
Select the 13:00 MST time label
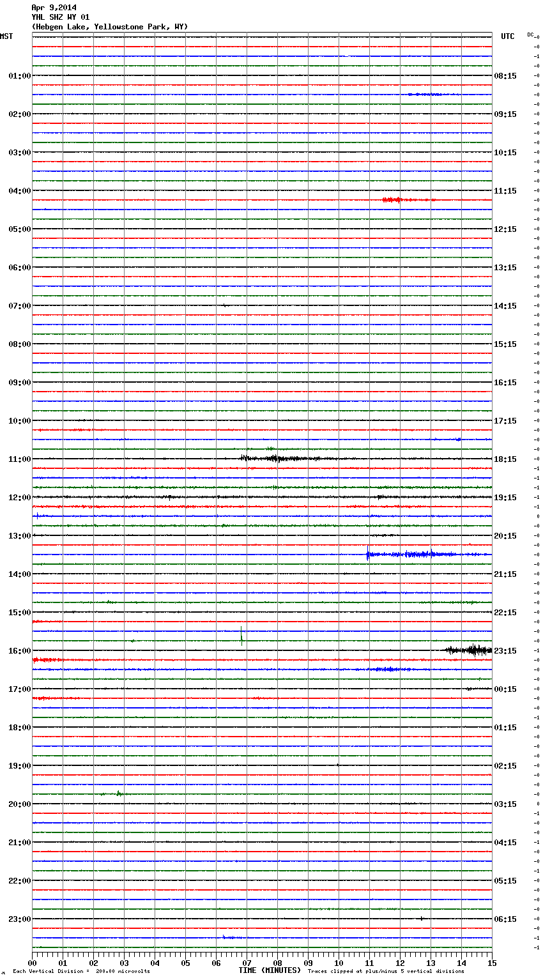[x=20, y=536]
